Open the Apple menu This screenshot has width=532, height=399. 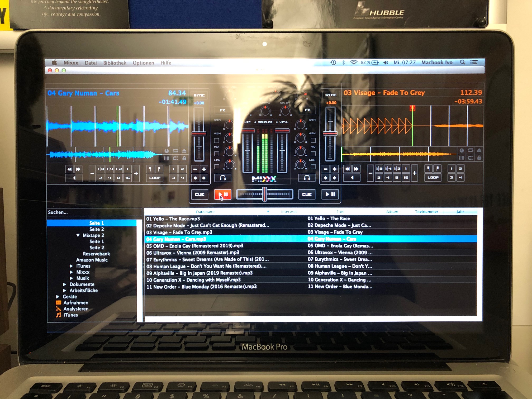pos(54,63)
